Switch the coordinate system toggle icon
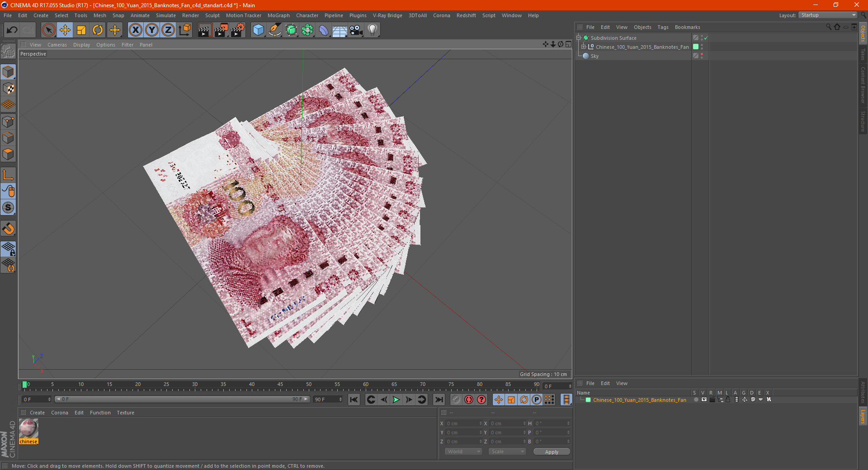This screenshot has height=470, width=868. pos(184,30)
